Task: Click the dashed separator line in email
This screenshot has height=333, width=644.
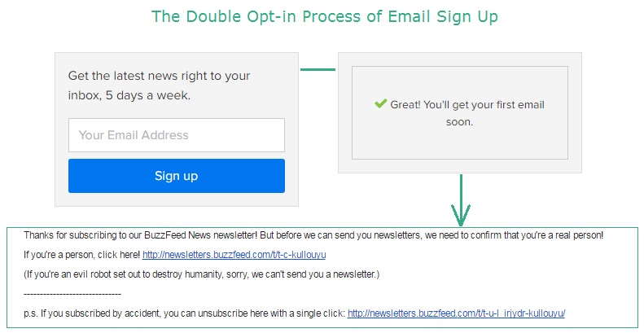Action: 72,294
